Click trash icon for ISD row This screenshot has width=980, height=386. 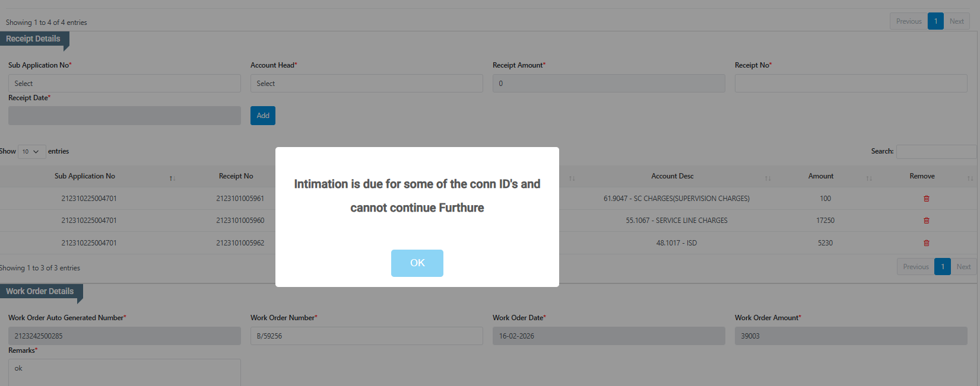pyautogui.click(x=926, y=243)
